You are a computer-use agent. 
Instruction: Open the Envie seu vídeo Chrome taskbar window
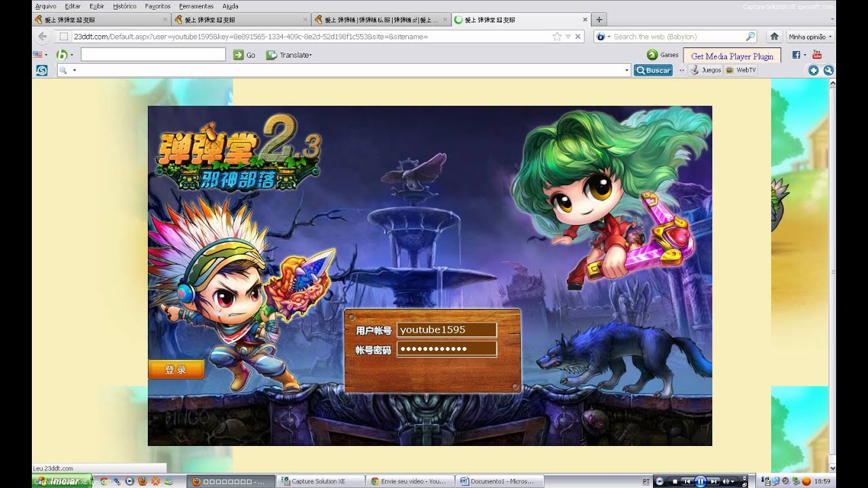click(410, 481)
